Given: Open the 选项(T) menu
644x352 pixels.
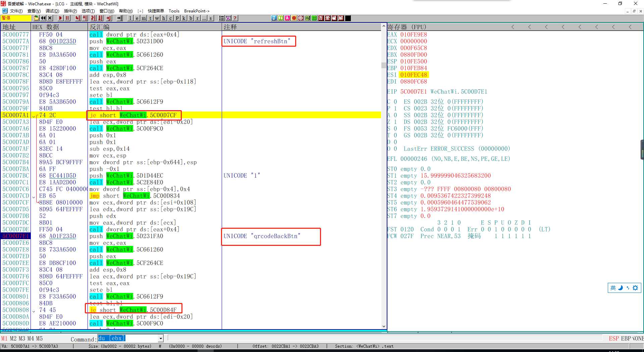Looking at the screenshot, I should coord(88,11).
